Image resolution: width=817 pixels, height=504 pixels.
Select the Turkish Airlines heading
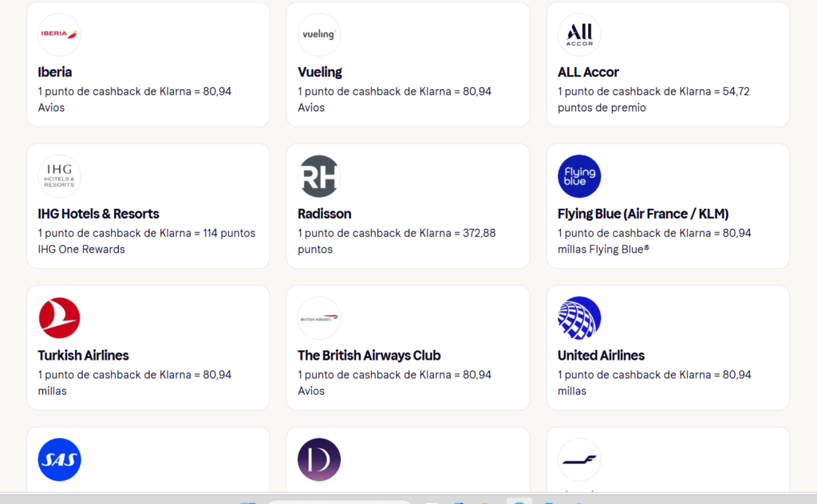83,355
